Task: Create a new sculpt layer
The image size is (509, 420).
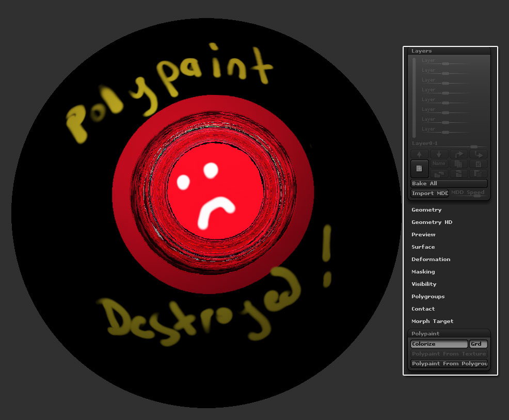Action: [x=419, y=168]
